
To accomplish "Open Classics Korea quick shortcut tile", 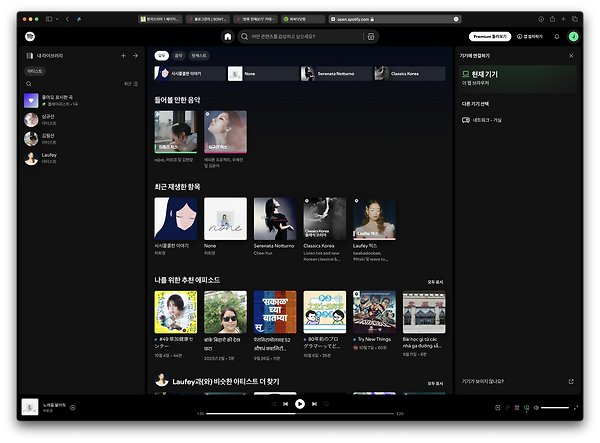I will 409,73.
